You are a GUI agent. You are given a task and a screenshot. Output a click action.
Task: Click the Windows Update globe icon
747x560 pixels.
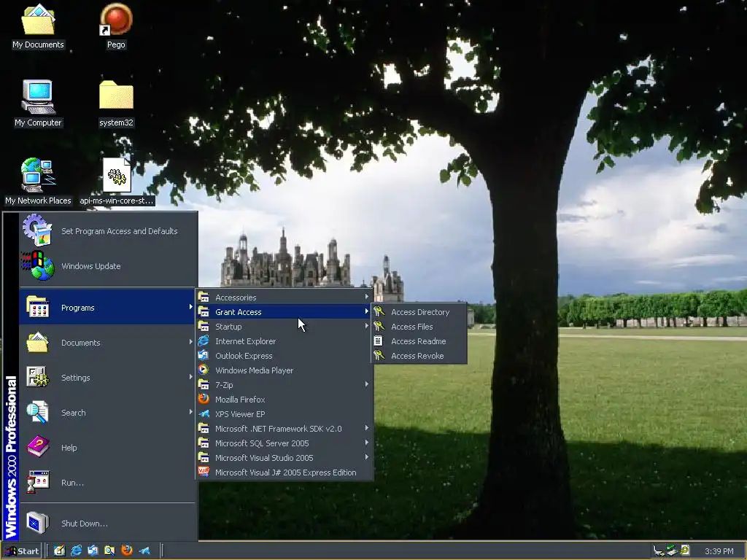[x=38, y=265]
